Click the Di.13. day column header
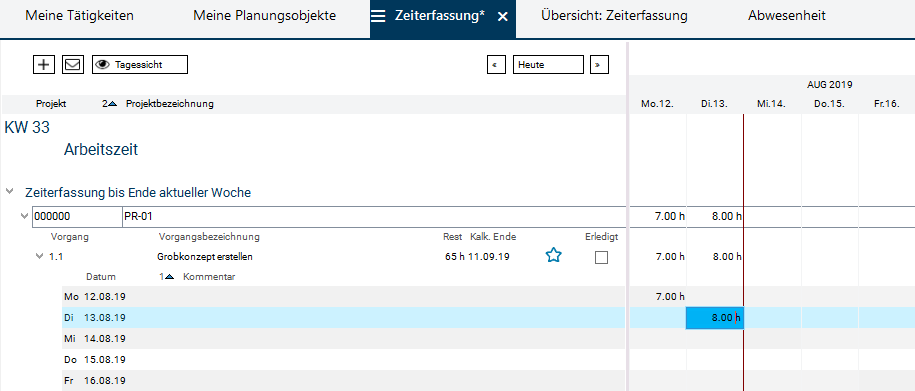This screenshot has height=391, width=915. 714,104
